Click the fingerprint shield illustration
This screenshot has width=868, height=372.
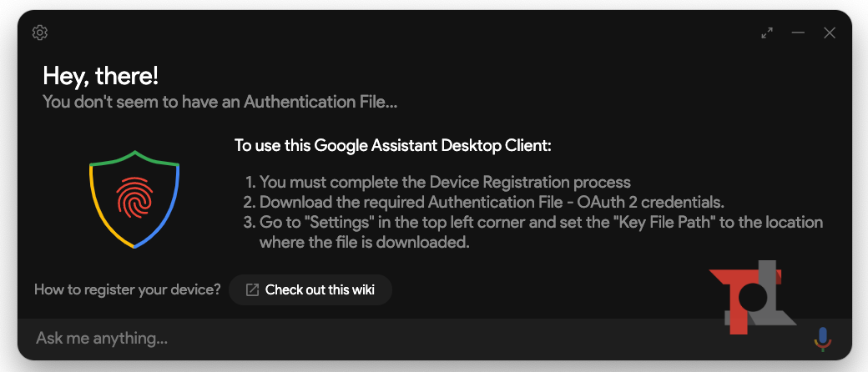[x=134, y=199]
